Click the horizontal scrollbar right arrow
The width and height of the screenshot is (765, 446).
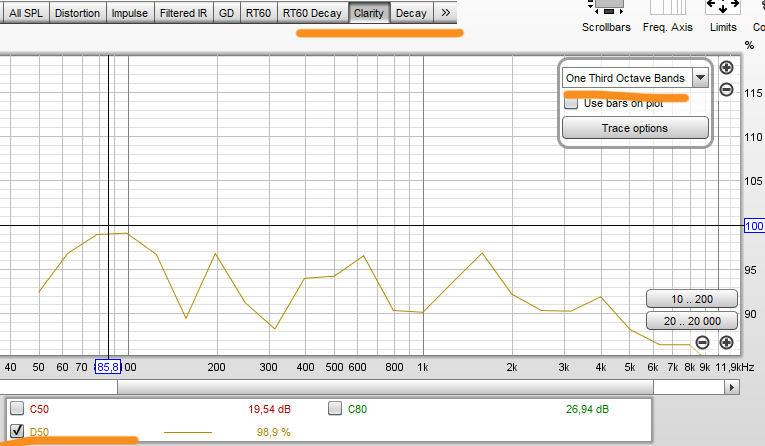[732, 387]
